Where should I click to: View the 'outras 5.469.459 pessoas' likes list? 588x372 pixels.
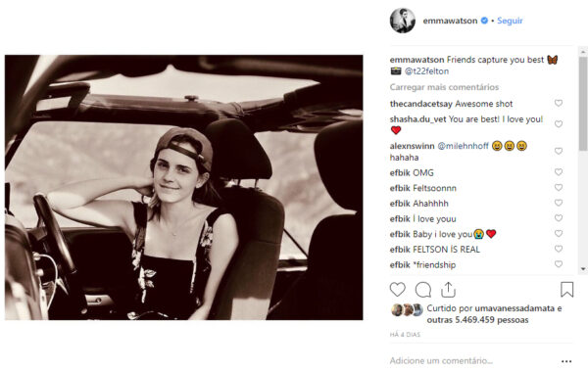point(477,320)
